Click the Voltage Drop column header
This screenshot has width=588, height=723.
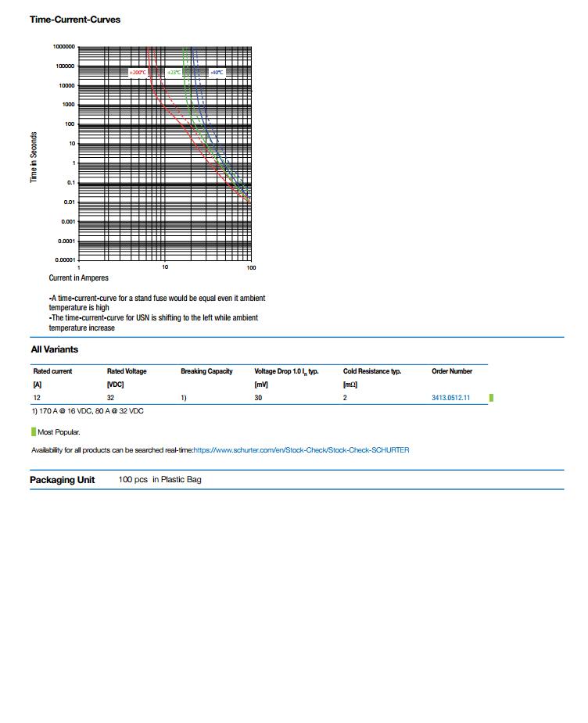tap(286, 371)
